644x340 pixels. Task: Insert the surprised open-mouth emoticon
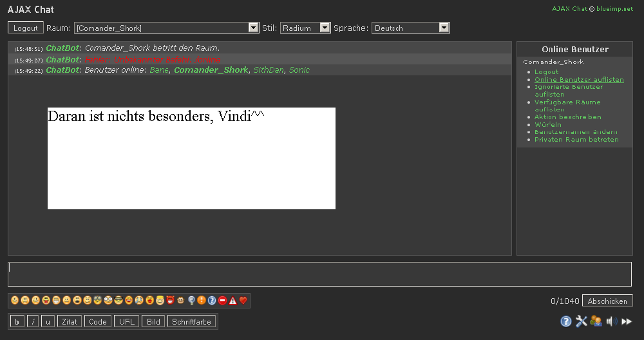(77, 301)
